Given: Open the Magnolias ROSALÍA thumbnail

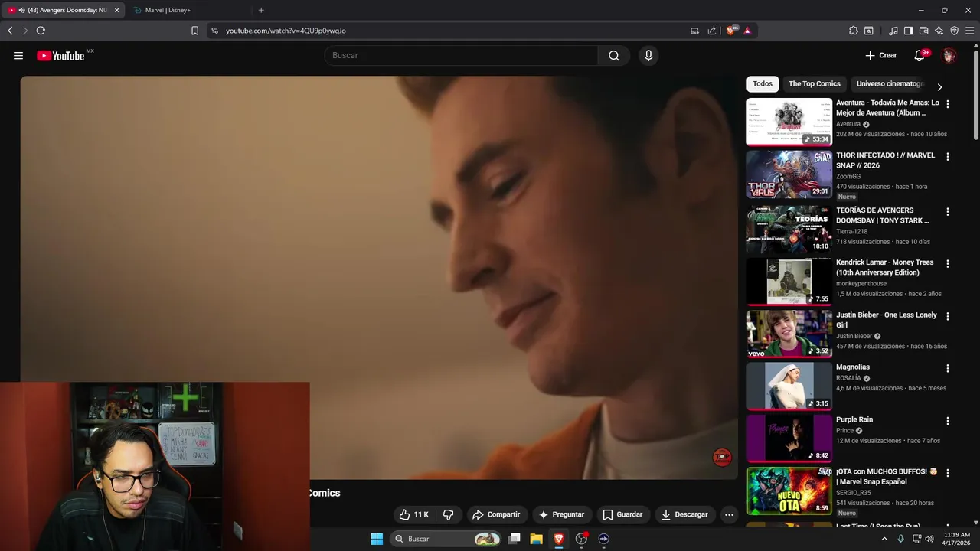Looking at the screenshot, I should 789,386.
